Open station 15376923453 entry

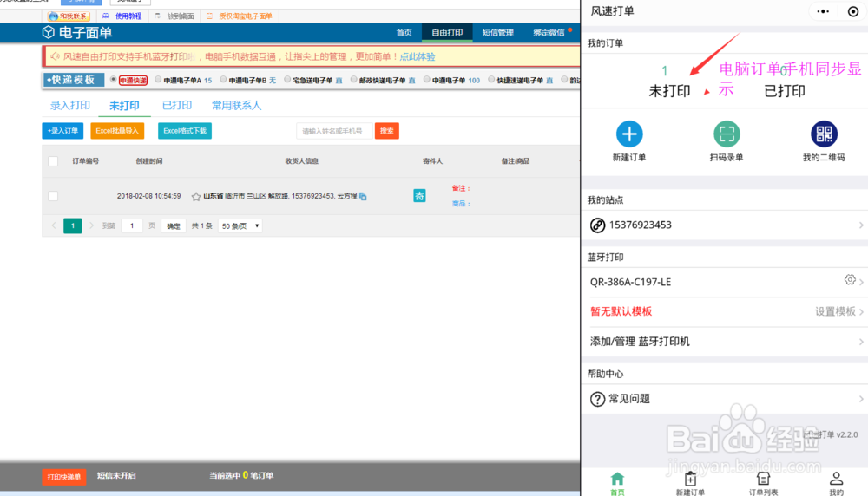pyautogui.click(x=725, y=225)
